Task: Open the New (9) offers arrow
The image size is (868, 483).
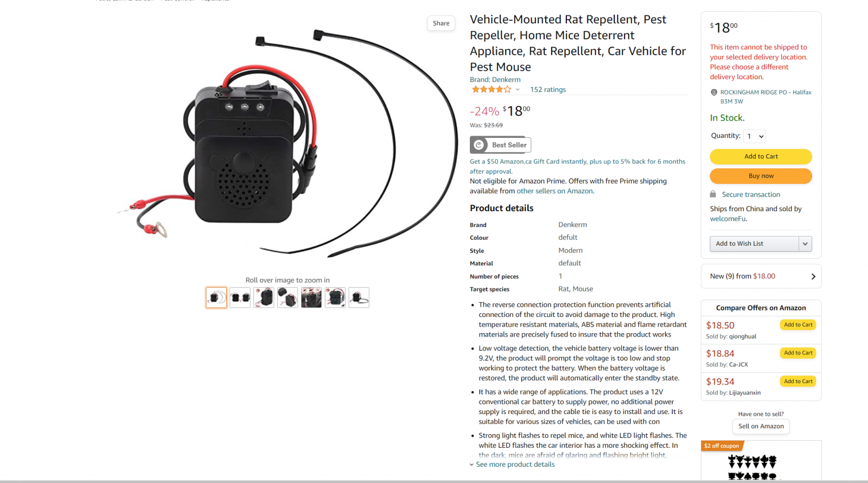Action: (813, 276)
